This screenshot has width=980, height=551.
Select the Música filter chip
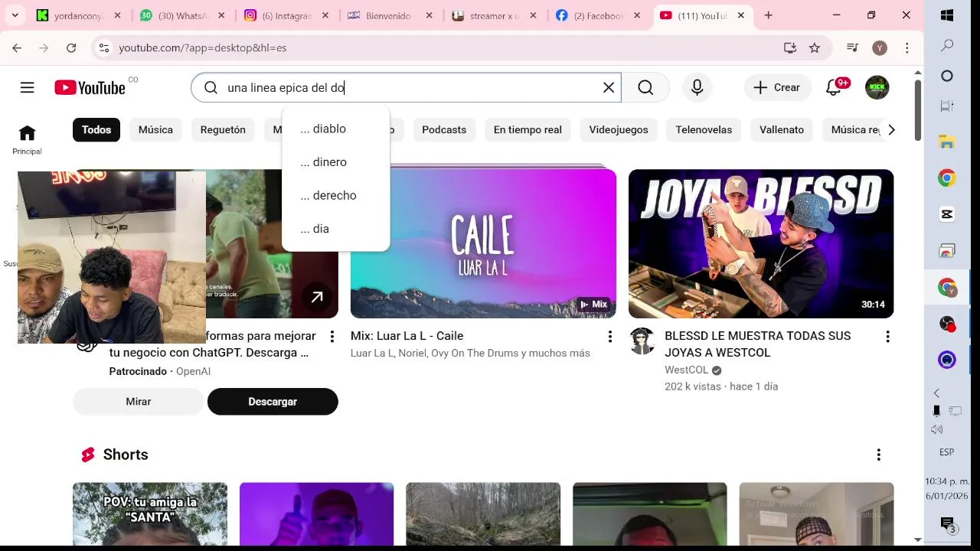click(155, 129)
